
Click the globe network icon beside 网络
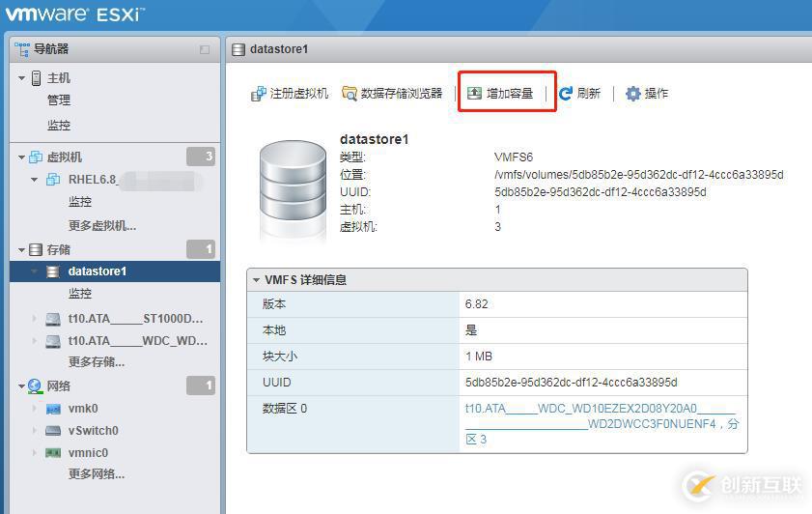(x=35, y=386)
